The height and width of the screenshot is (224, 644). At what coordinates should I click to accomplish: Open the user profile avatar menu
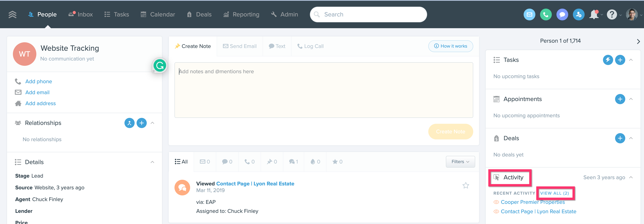point(631,14)
